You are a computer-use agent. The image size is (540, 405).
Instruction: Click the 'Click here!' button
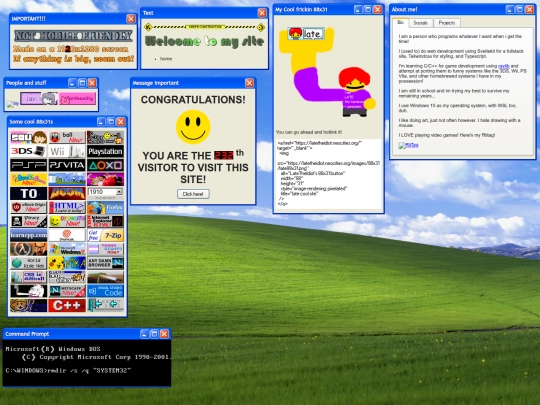tap(193, 194)
